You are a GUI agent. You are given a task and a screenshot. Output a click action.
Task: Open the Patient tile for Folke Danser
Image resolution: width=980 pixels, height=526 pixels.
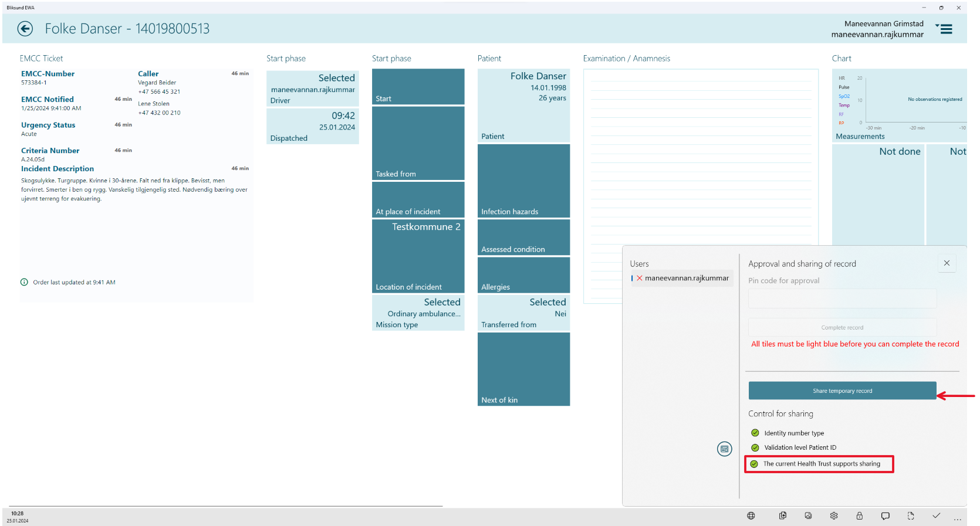click(523, 106)
